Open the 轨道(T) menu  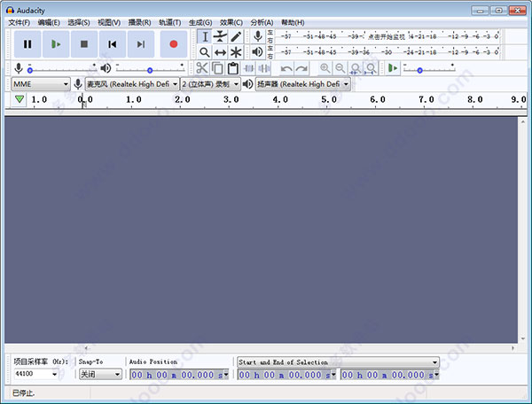(x=169, y=23)
